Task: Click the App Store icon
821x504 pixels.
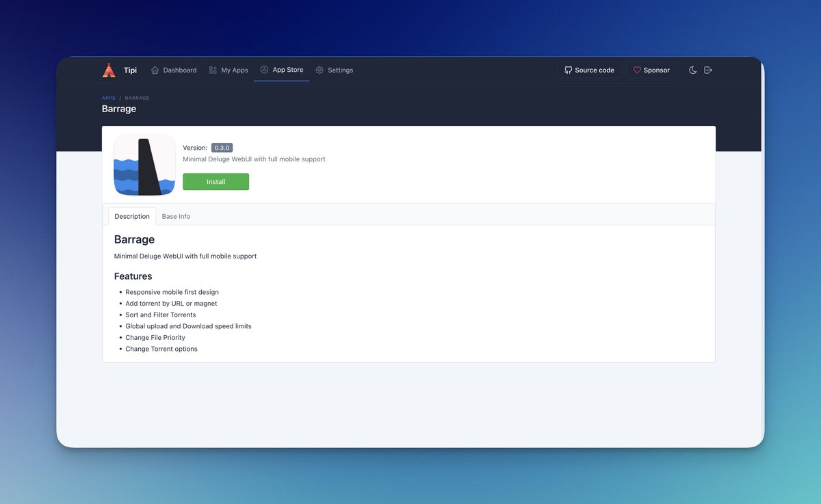Action: click(264, 70)
